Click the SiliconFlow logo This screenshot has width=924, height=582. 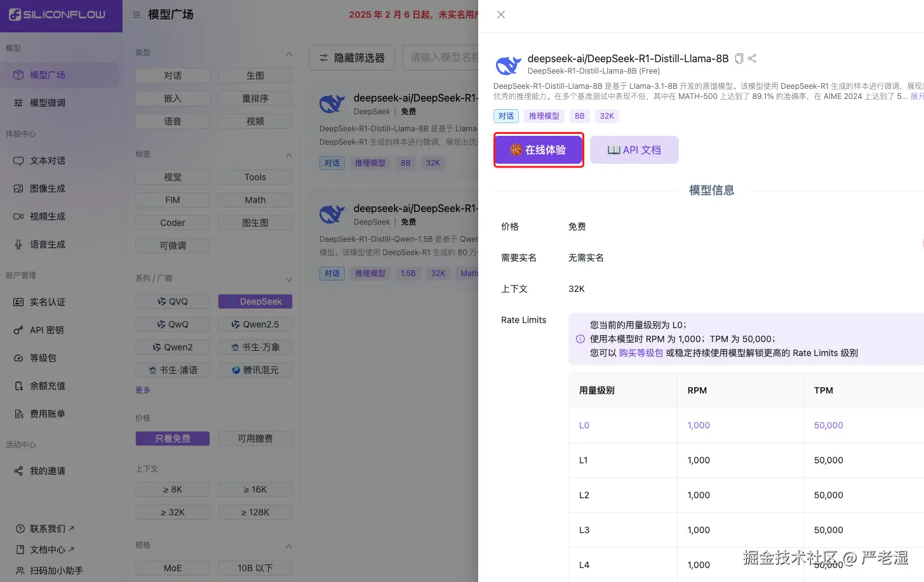tap(57, 14)
